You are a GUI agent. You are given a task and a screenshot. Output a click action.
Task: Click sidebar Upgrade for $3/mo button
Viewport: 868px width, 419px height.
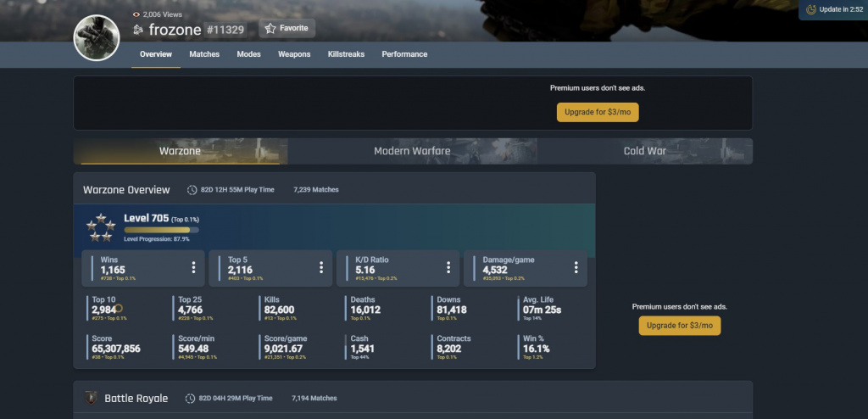click(680, 326)
